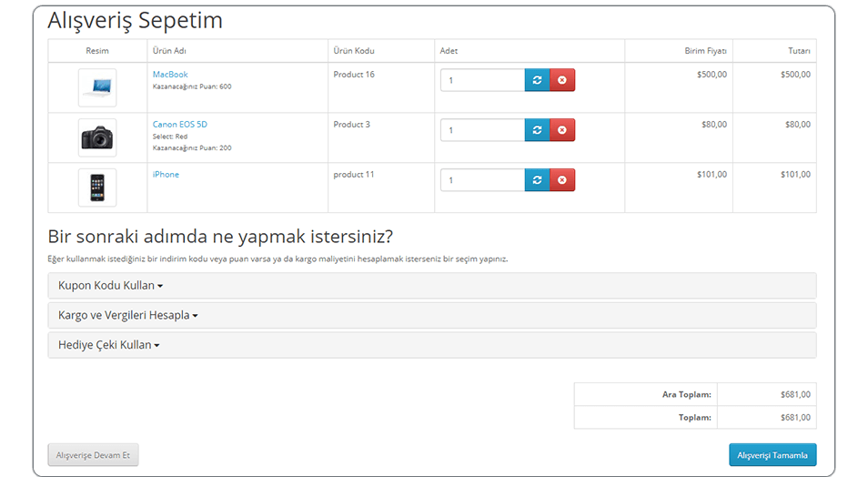868x477 pixels.
Task: Click the Select: Red option text
Action: tap(170, 137)
